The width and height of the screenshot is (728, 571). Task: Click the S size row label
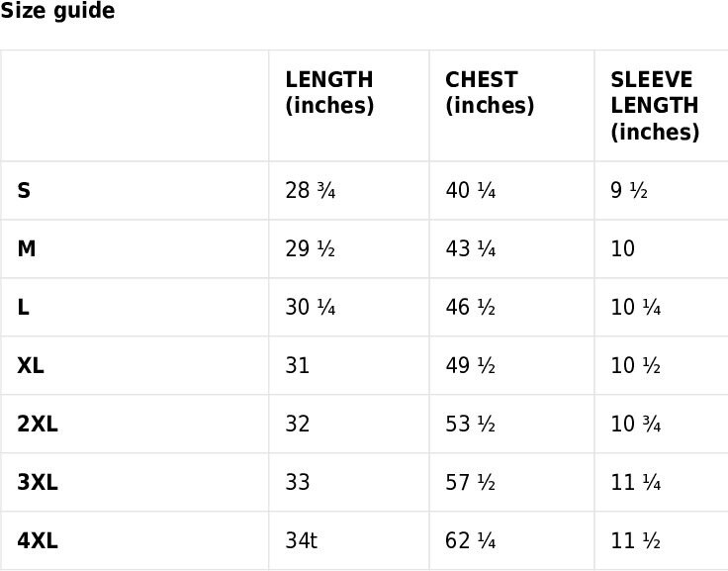(24, 190)
